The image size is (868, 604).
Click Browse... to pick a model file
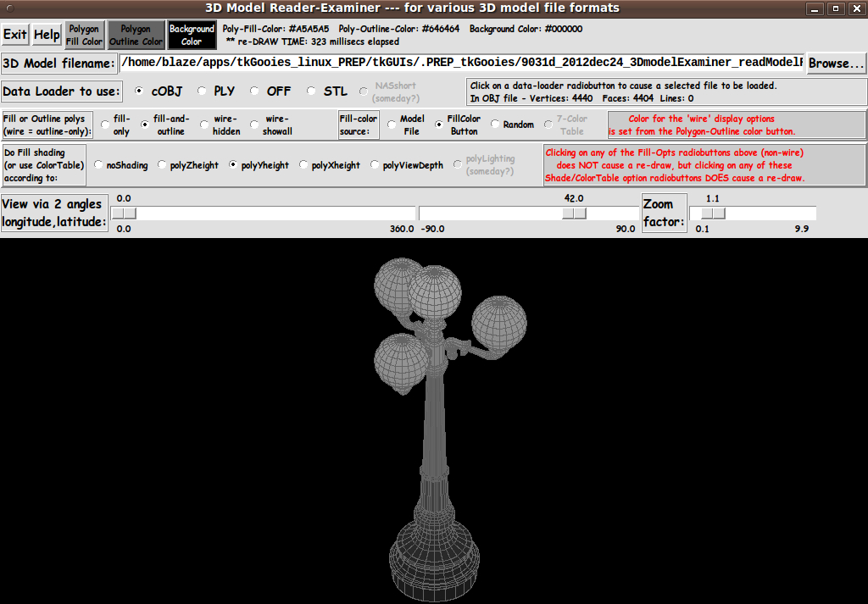(836, 63)
